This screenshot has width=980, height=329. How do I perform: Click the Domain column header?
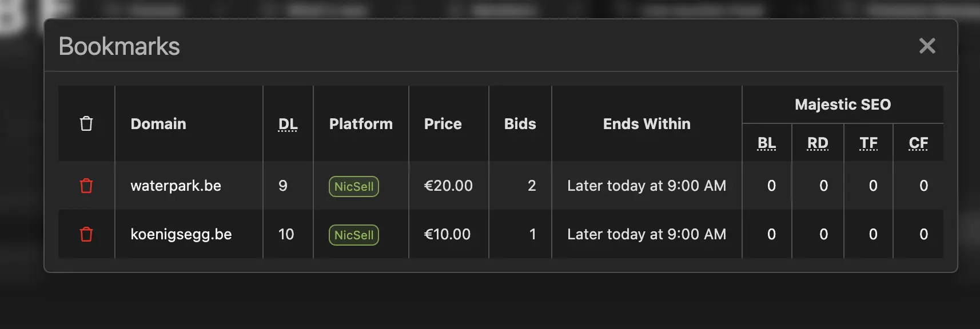point(158,124)
